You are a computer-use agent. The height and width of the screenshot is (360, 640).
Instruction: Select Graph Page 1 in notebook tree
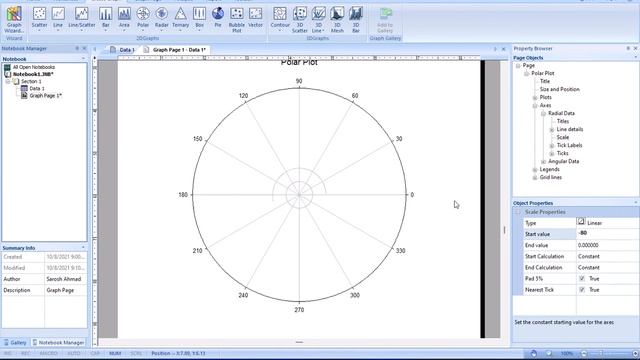coord(45,96)
